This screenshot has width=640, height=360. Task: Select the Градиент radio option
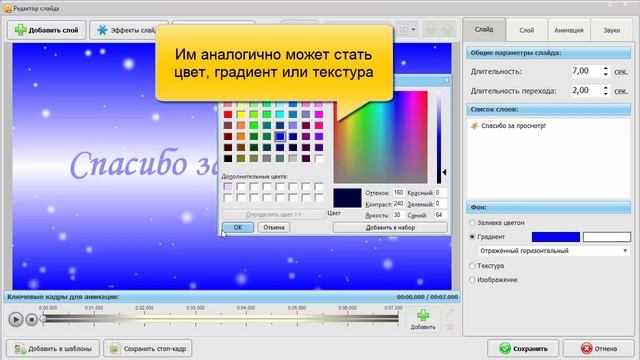(x=472, y=237)
